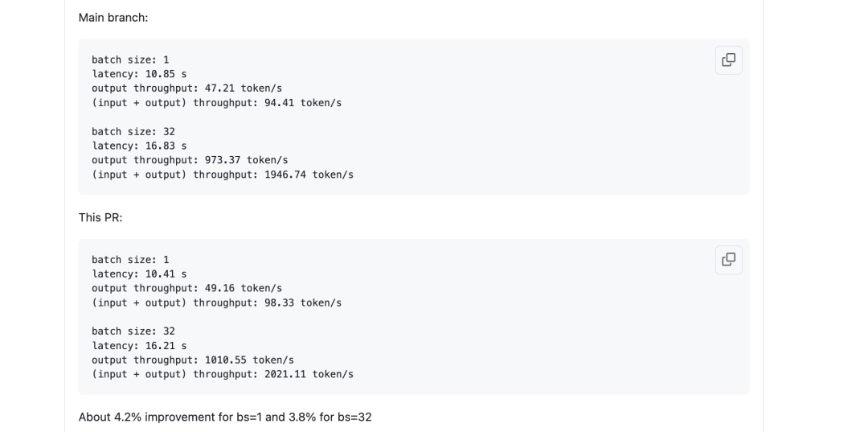The image size is (868, 432).
Task: Copy the This PR benchmark code block
Action: (x=728, y=260)
